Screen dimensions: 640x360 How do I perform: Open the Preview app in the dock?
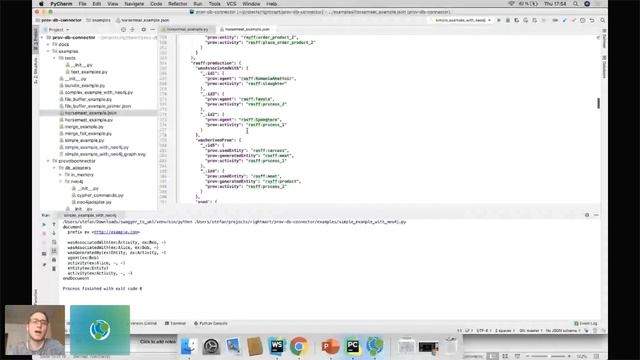[233, 346]
